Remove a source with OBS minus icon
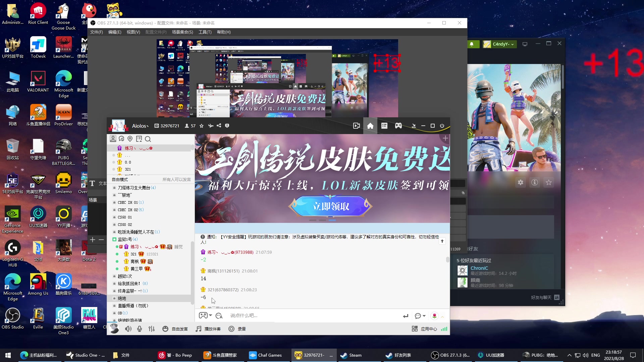 [x=101, y=240]
